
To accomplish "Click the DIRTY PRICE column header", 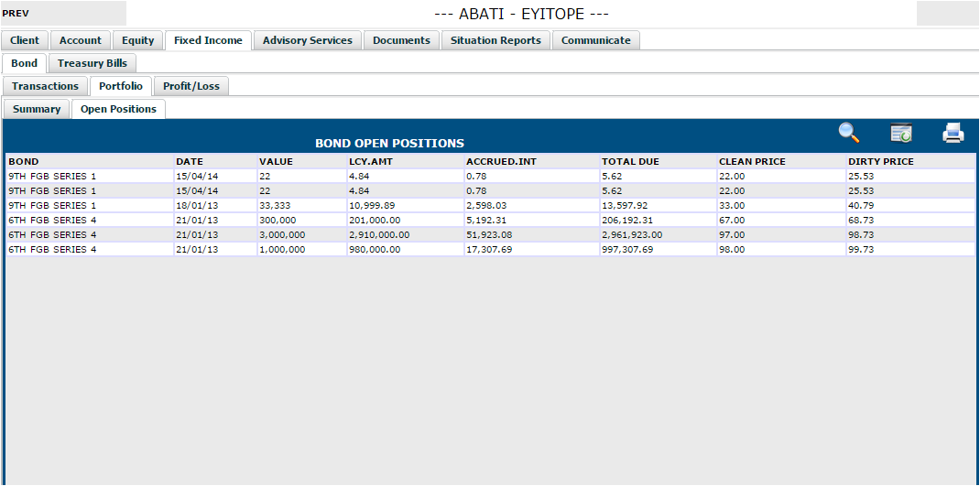I will [x=910, y=161].
